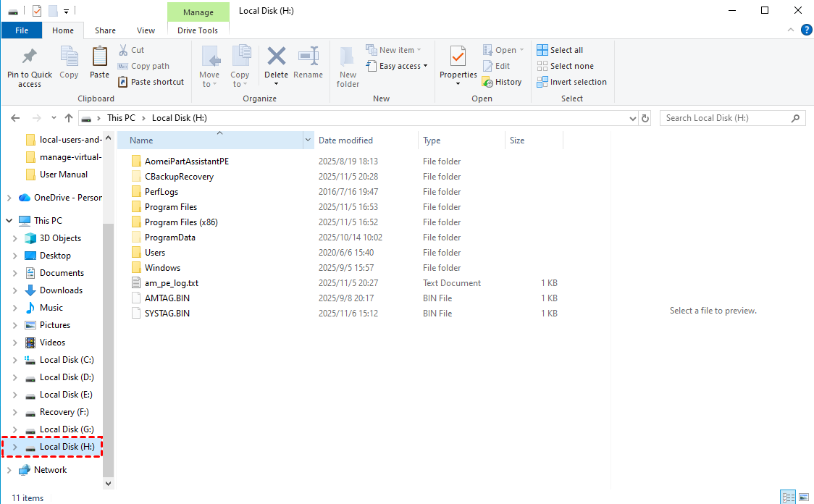Switch to large icons view in status bar

[803, 497]
